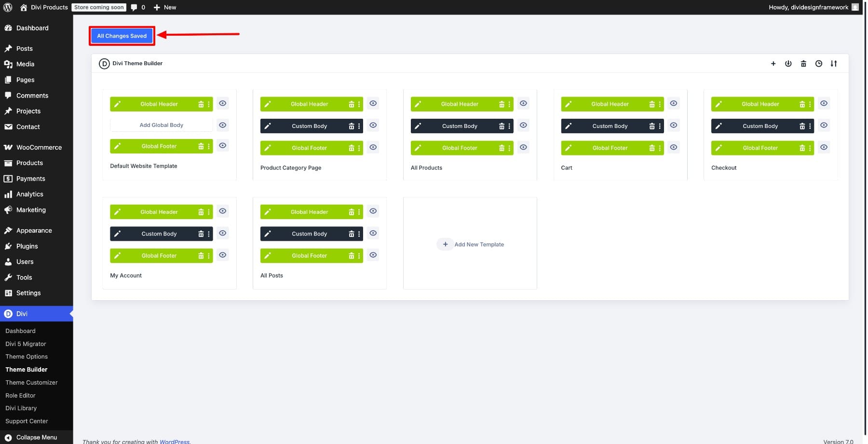Open options dots for Custom Body in Cart template
The width and height of the screenshot is (868, 444).
pyautogui.click(x=660, y=126)
